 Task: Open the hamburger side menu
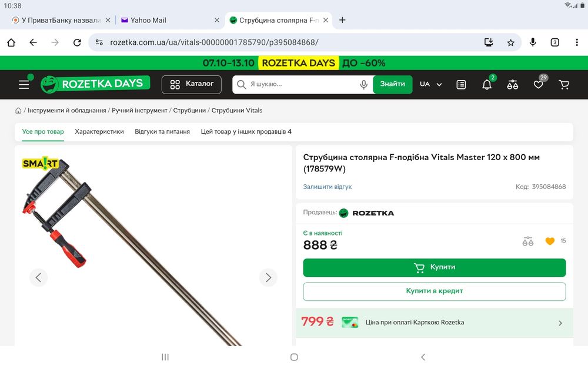click(x=24, y=85)
